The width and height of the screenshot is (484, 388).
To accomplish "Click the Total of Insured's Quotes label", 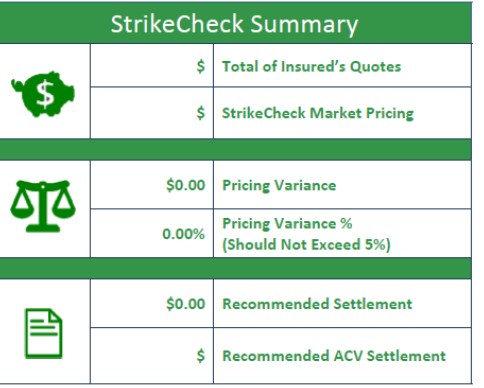I will (311, 66).
